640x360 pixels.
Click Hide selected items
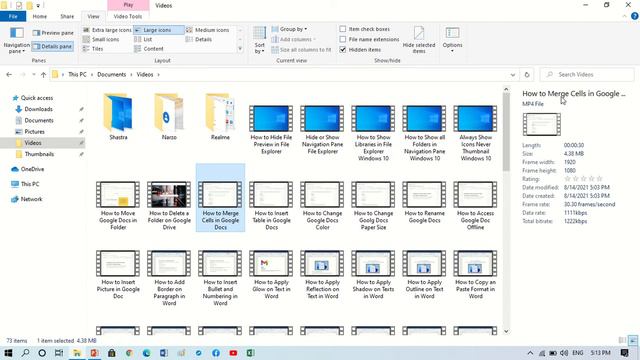point(419,40)
